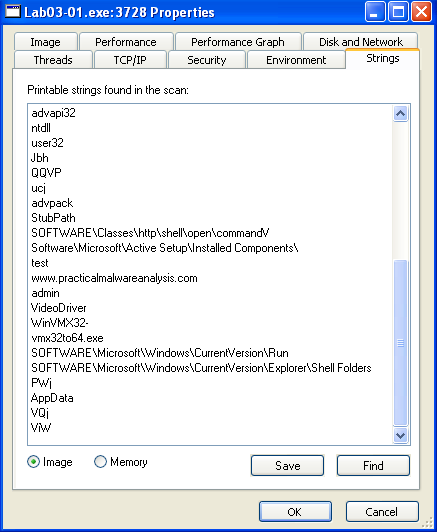
Task: Open the Security tab
Action: tap(207, 60)
